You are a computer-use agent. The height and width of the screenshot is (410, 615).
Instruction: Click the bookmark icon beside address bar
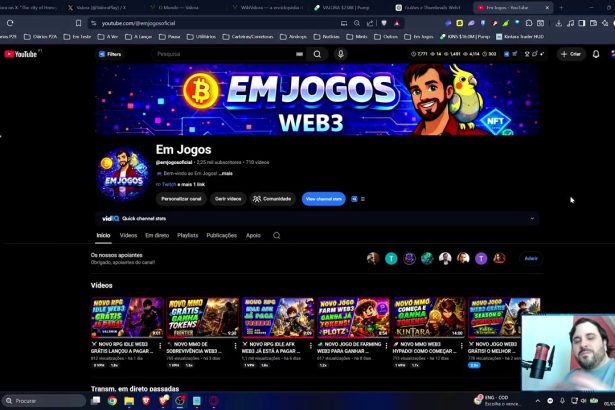78,23
